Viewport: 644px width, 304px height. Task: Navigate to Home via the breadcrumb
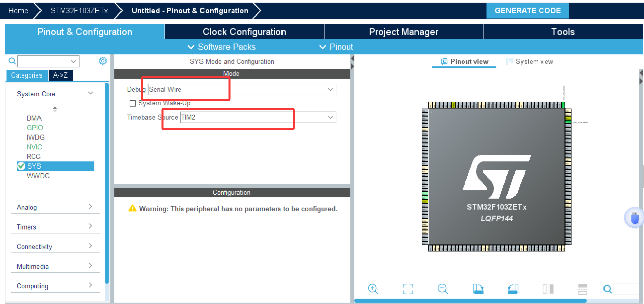(x=18, y=10)
